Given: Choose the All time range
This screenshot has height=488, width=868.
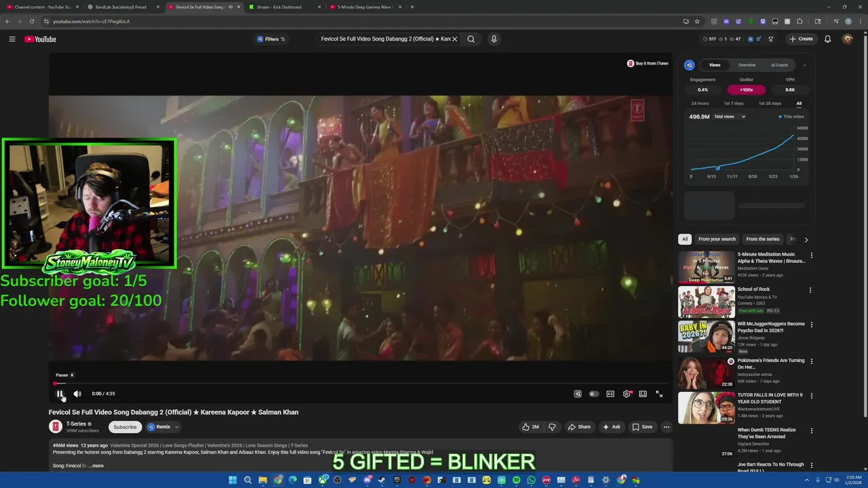Looking at the screenshot, I should point(799,103).
